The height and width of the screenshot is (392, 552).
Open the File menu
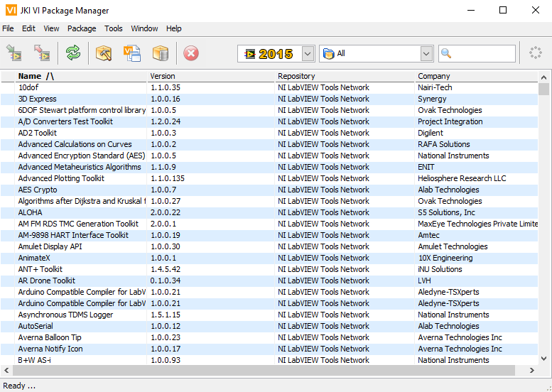[8, 28]
